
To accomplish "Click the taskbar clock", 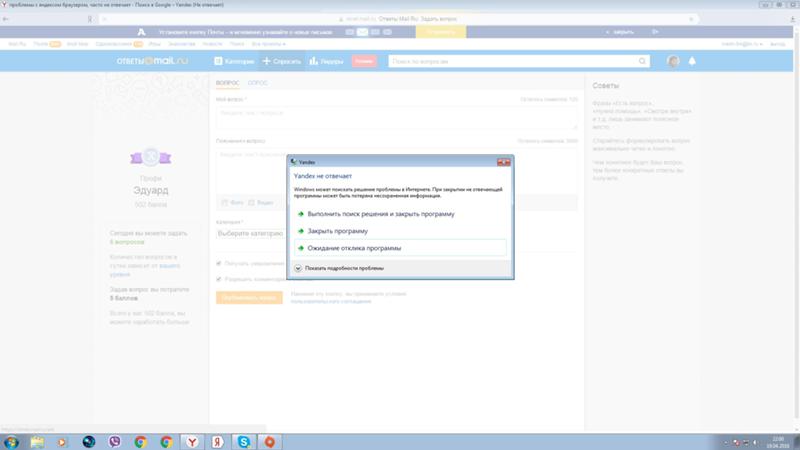I will coord(778,442).
